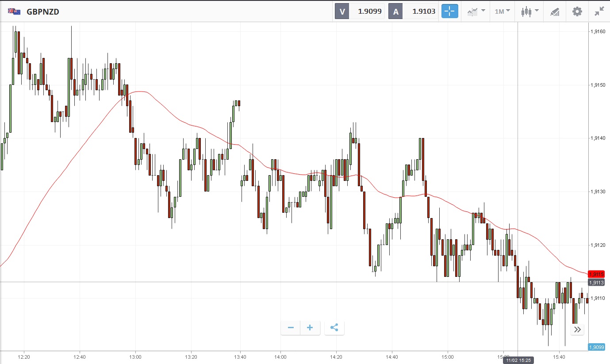Click the V sell price button 1.9099
The height and width of the screenshot is (364, 610).
point(360,11)
